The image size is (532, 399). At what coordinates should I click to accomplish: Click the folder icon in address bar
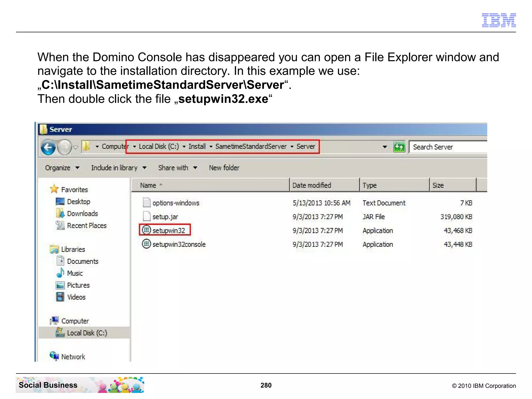pos(86,146)
